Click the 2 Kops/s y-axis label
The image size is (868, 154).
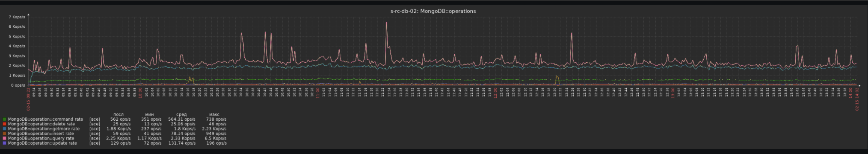click(x=17, y=66)
